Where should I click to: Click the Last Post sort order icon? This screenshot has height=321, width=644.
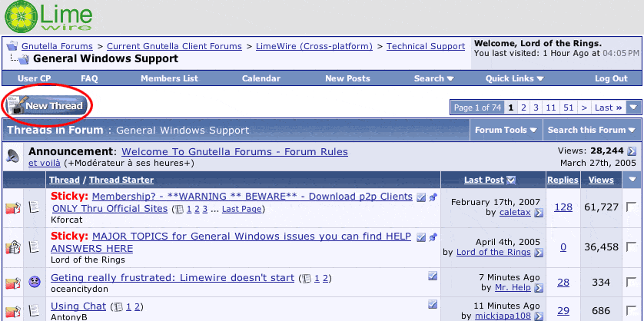(512, 180)
